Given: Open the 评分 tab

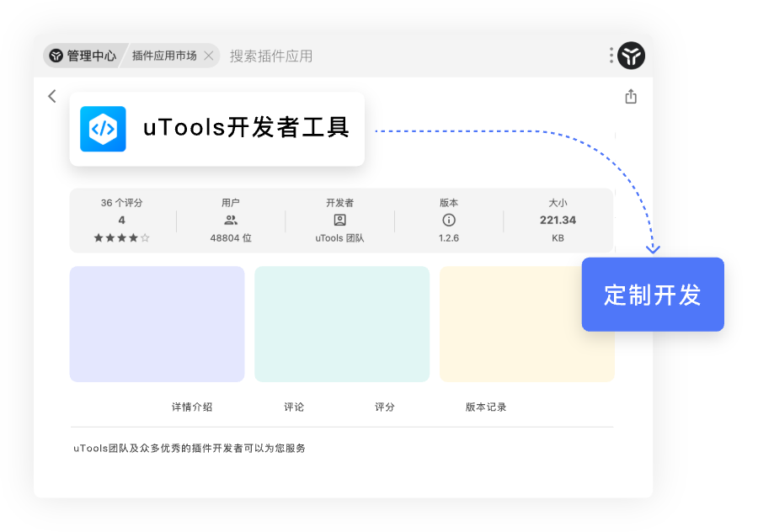Looking at the screenshot, I should [x=385, y=407].
